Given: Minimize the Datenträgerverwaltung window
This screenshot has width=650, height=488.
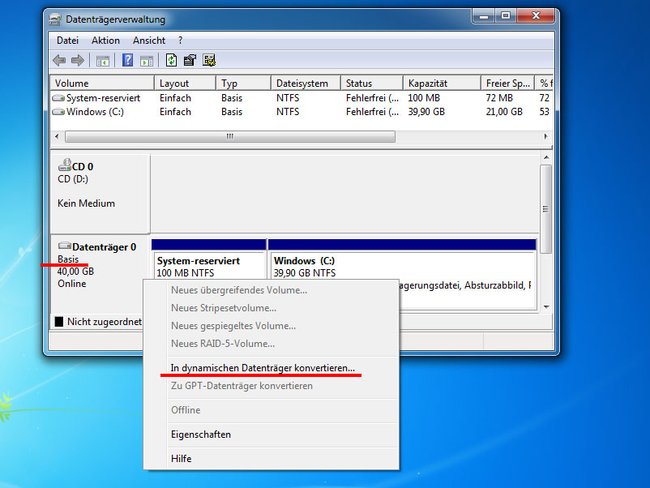Looking at the screenshot, I should (x=483, y=16).
